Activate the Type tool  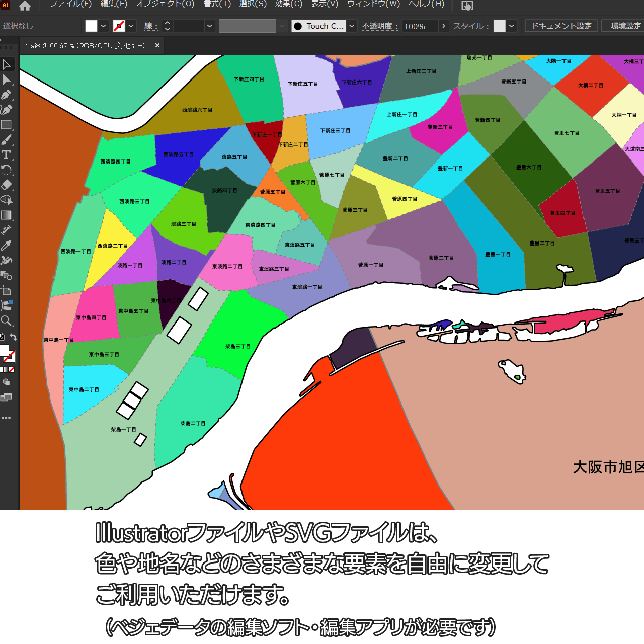coord(7,155)
